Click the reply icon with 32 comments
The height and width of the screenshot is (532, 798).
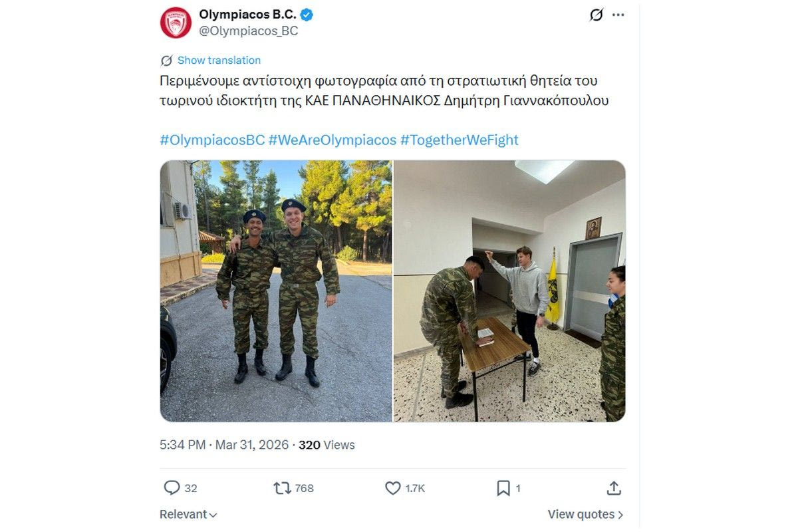pyautogui.click(x=172, y=488)
